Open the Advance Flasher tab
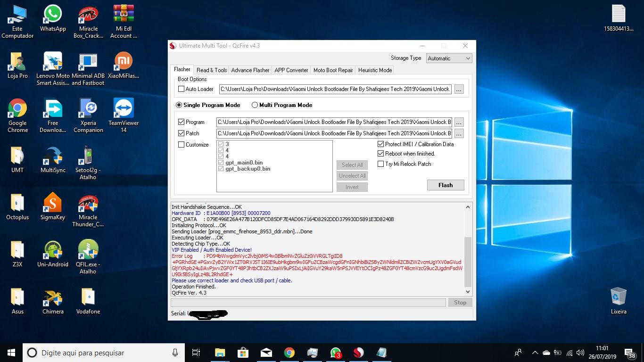 point(250,70)
